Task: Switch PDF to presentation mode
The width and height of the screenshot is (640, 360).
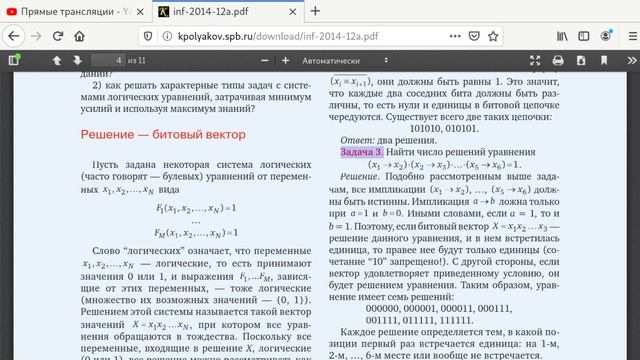Action: pos(535,60)
